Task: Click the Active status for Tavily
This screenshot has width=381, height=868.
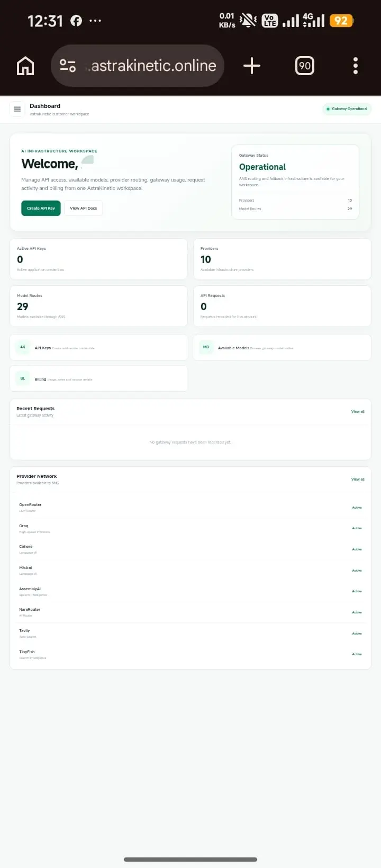Action: 357,634
